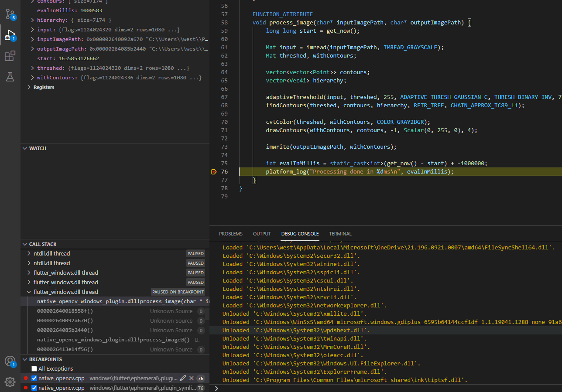The image size is (562, 392).
Task: Uncheck first native_opencv.cpp breakpoint checkbox
Action: tap(34, 378)
